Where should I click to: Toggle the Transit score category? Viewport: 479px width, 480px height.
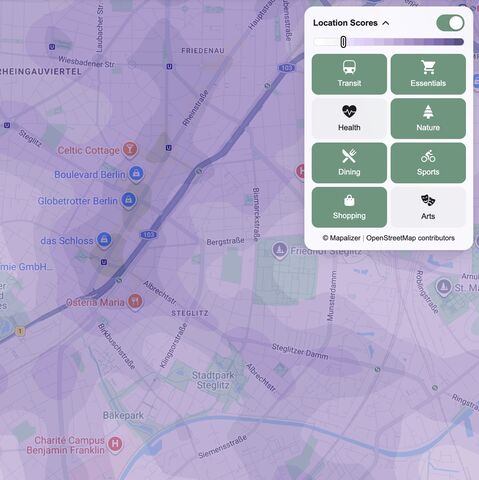point(349,74)
